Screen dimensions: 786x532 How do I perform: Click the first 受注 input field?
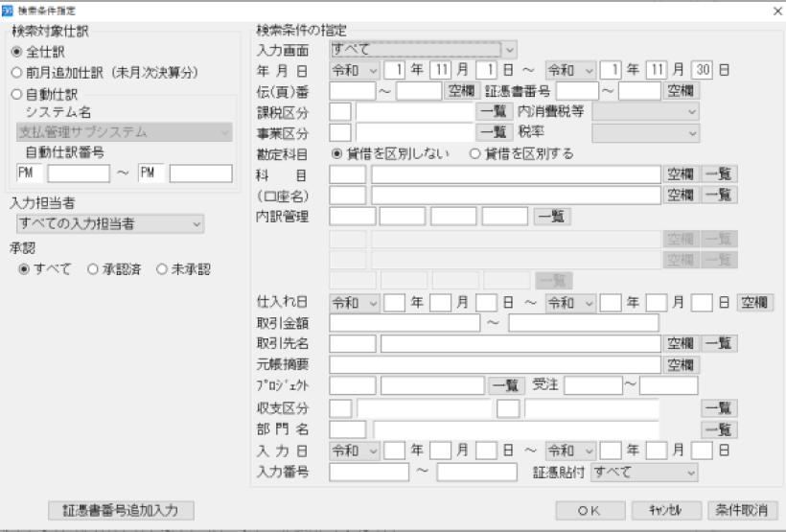click(593, 385)
